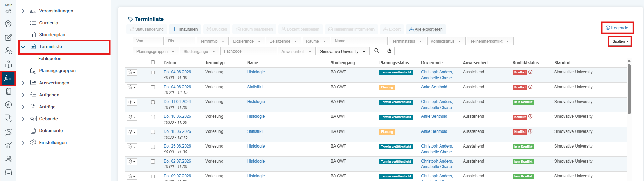
Task: Open the hand-holding-box icon in the left rail
Action: pyautogui.click(x=9, y=159)
